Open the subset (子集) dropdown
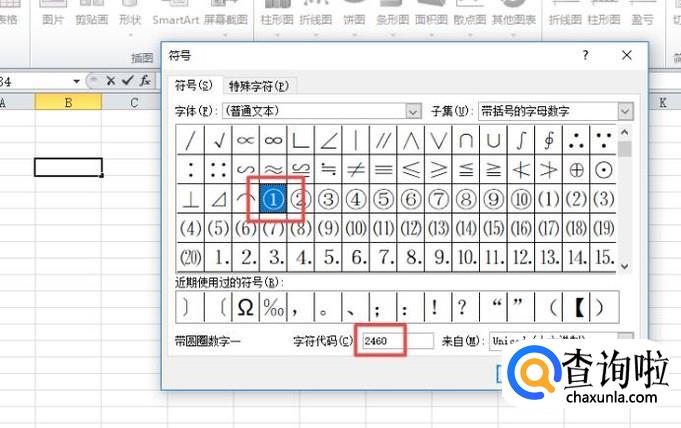 click(625, 112)
